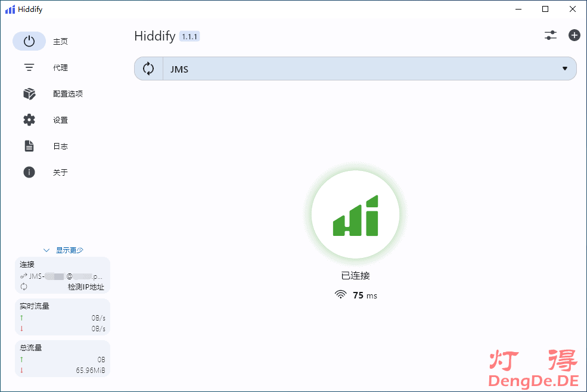
Task: Switch to the 主页 menu item
Action: pyautogui.click(x=59, y=41)
